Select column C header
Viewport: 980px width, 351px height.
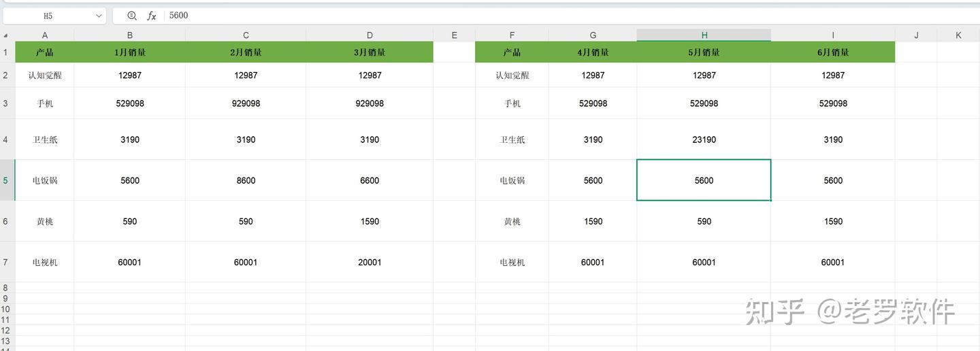[246, 35]
